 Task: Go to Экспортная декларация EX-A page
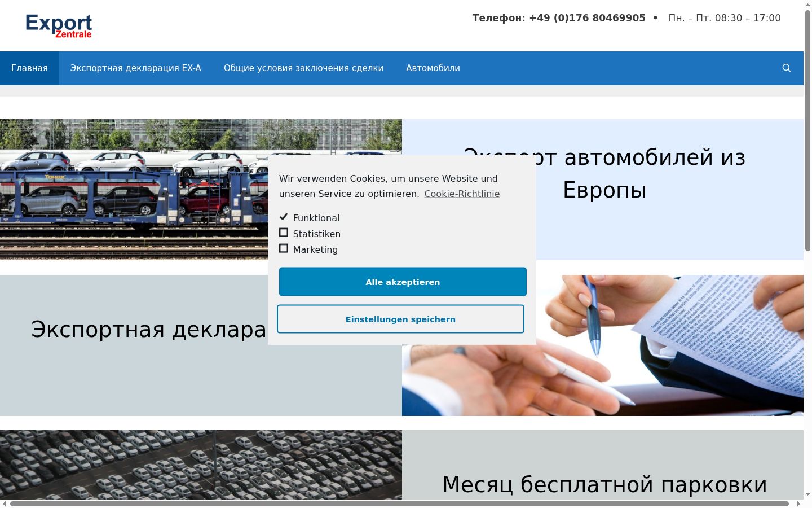pos(135,68)
